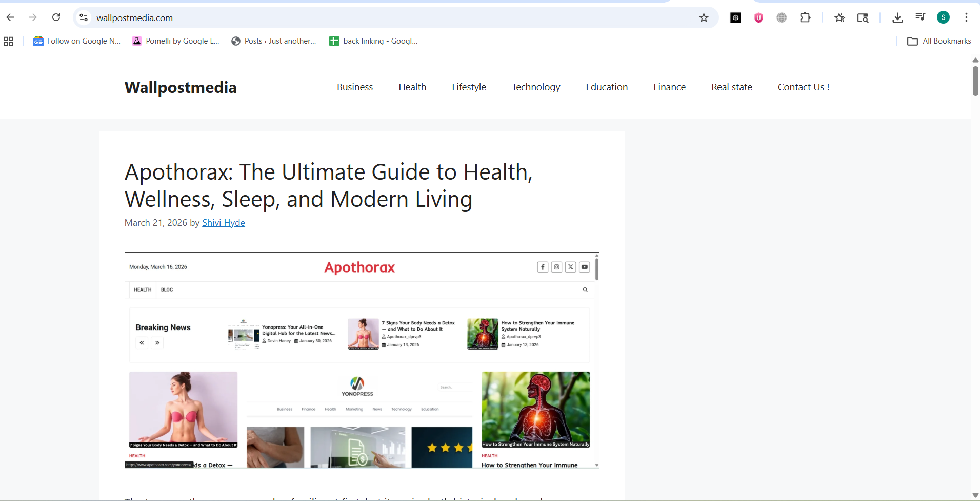This screenshot has width=980, height=501.
Task: Switch to the BLOG tab on Apothorax
Action: [x=166, y=290]
